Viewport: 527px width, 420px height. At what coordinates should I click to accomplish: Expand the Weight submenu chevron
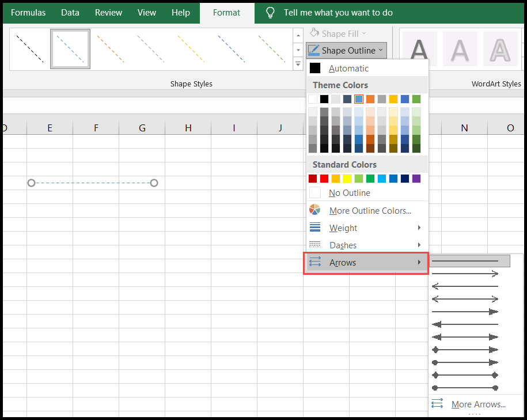pyautogui.click(x=419, y=227)
